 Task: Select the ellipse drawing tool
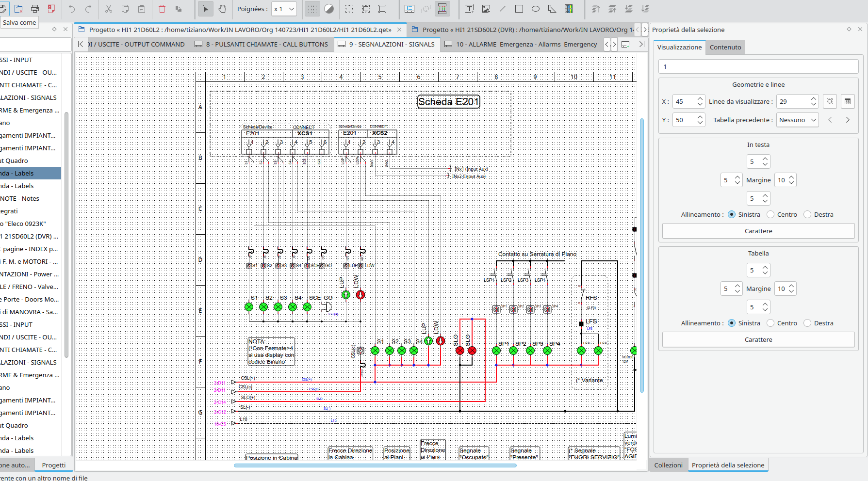click(x=536, y=9)
